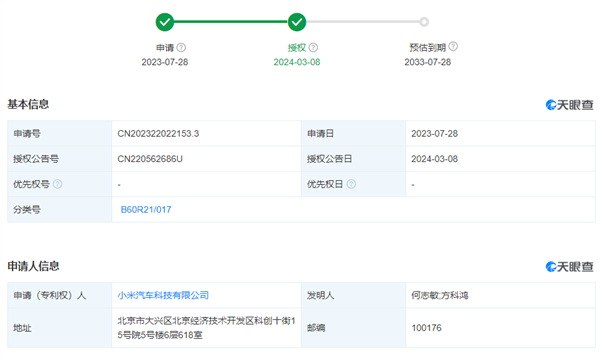Screen dimensions: 600x362
Task: Click the grey 预估到期 timeline circle
Action: click(x=424, y=22)
